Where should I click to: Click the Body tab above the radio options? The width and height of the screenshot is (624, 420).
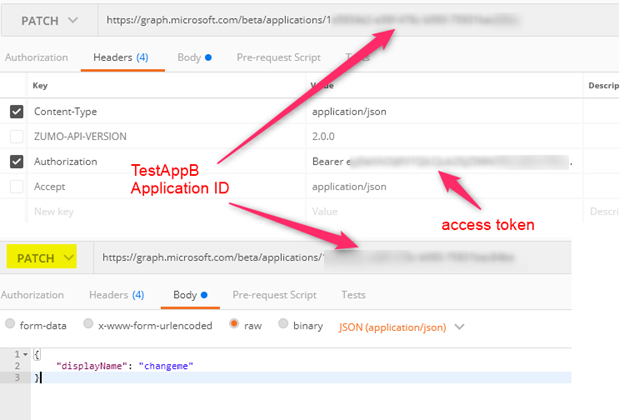click(x=188, y=295)
